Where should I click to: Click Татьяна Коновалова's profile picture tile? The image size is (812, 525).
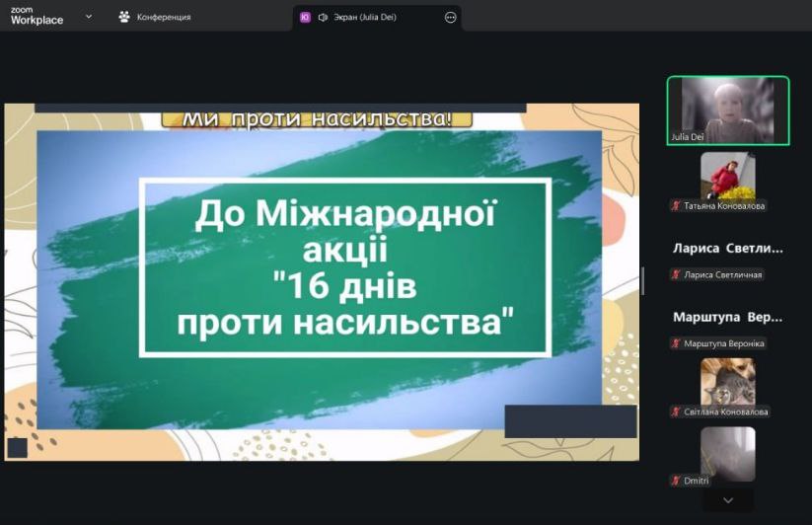click(x=728, y=176)
